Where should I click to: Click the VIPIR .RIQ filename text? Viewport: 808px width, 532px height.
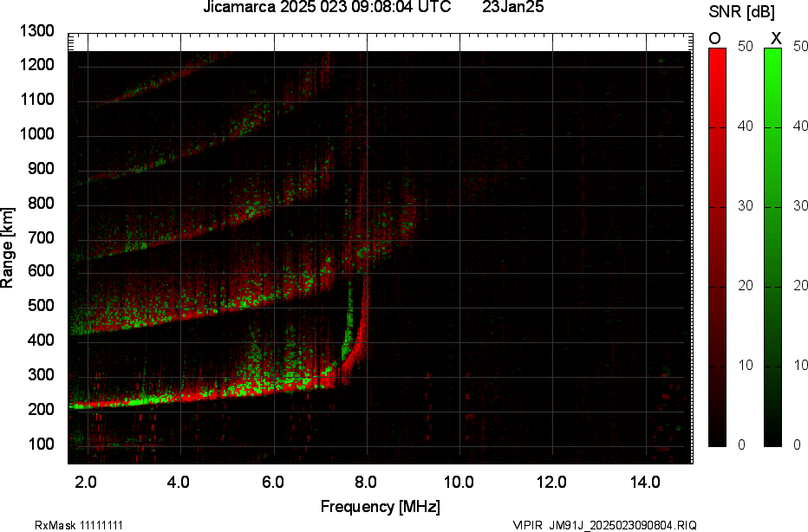point(604,525)
